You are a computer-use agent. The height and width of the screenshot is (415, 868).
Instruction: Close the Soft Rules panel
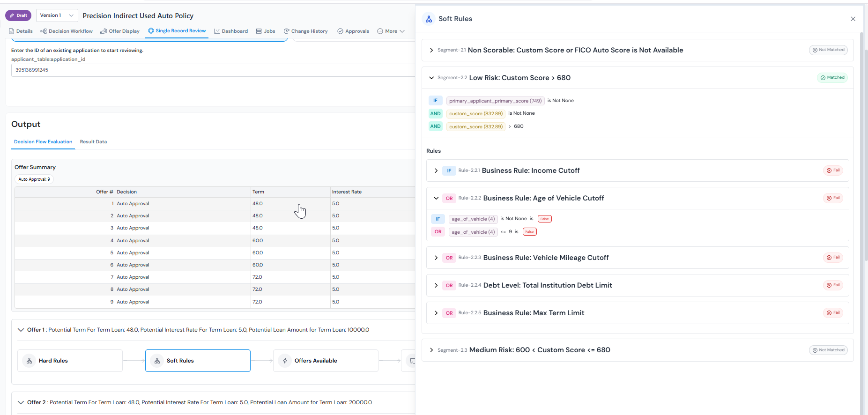853,19
